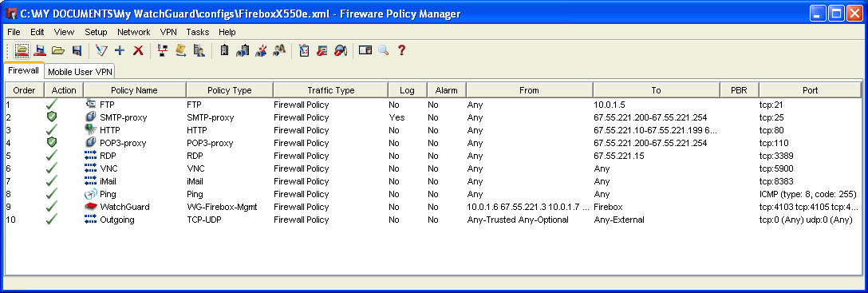Image resolution: width=868 pixels, height=293 pixels.
Task: Sort by the Action column header
Action: (64, 90)
